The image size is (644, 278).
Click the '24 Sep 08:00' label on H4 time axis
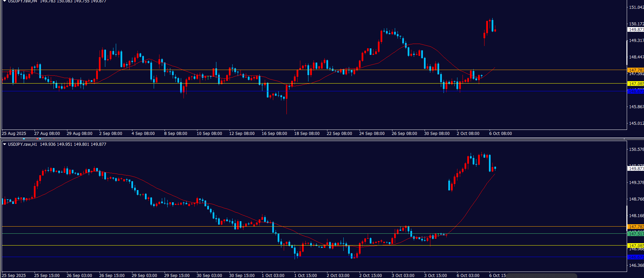click(372, 134)
